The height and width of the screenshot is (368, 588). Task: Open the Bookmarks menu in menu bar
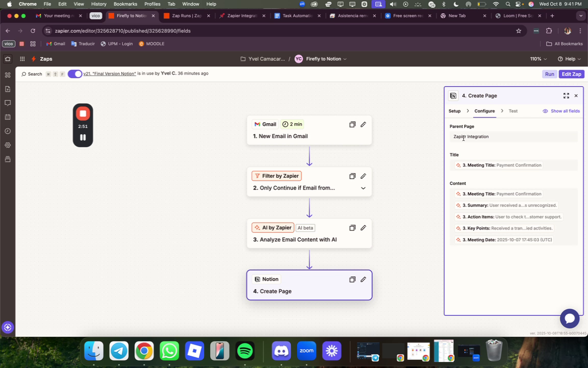coord(125,4)
